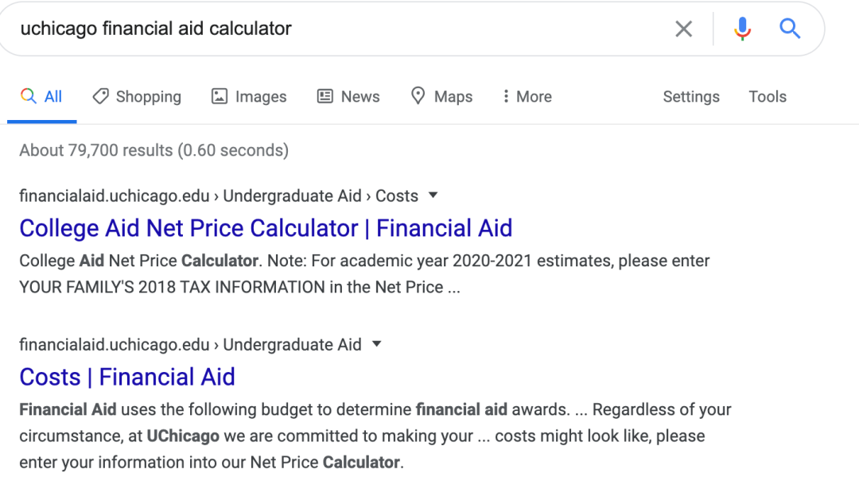Click the Shopping tab label
This screenshot has width=859, height=504.
[x=149, y=97]
